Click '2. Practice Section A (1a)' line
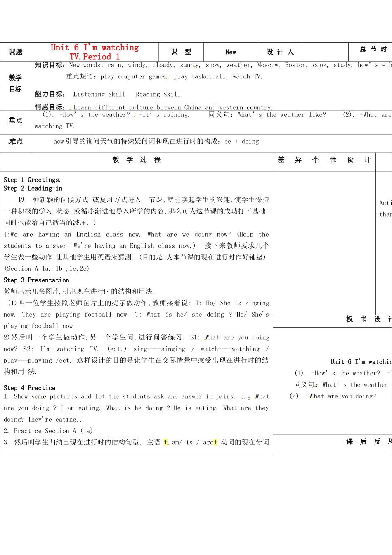 (x=48, y=431)
